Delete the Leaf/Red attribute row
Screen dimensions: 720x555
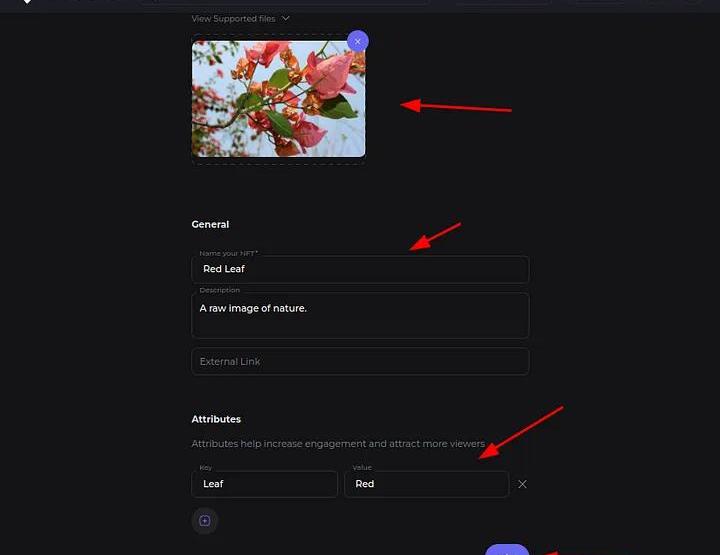tap(522, 484)
